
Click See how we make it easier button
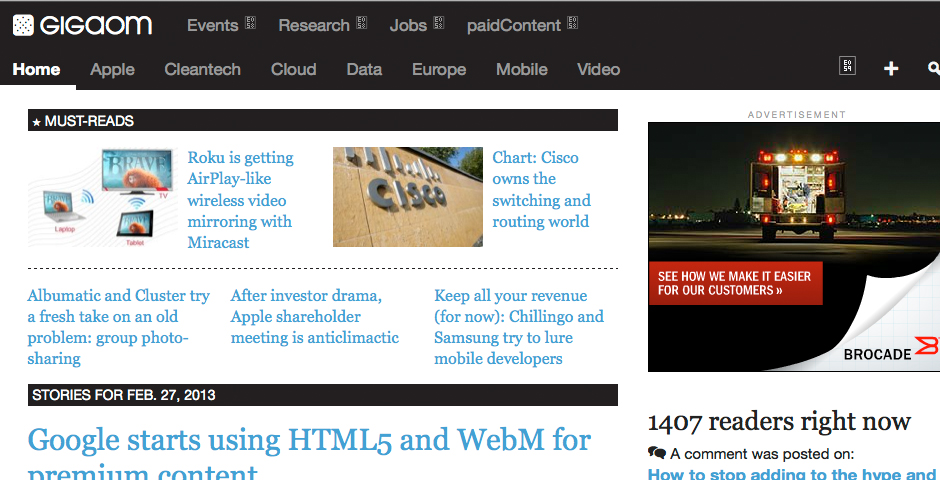pyautogui.click(x=736, y=283)
